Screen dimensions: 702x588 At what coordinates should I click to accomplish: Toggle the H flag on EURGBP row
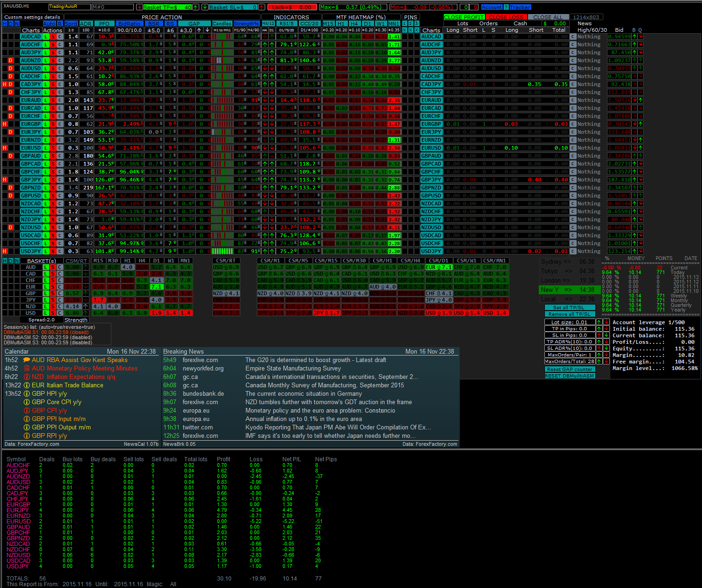pyautogui.click(x=5, y=124)
